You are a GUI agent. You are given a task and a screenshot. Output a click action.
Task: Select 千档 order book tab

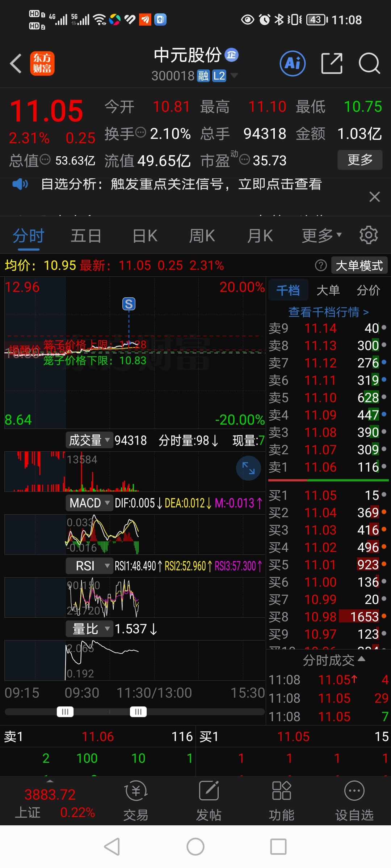pos(288,290)
